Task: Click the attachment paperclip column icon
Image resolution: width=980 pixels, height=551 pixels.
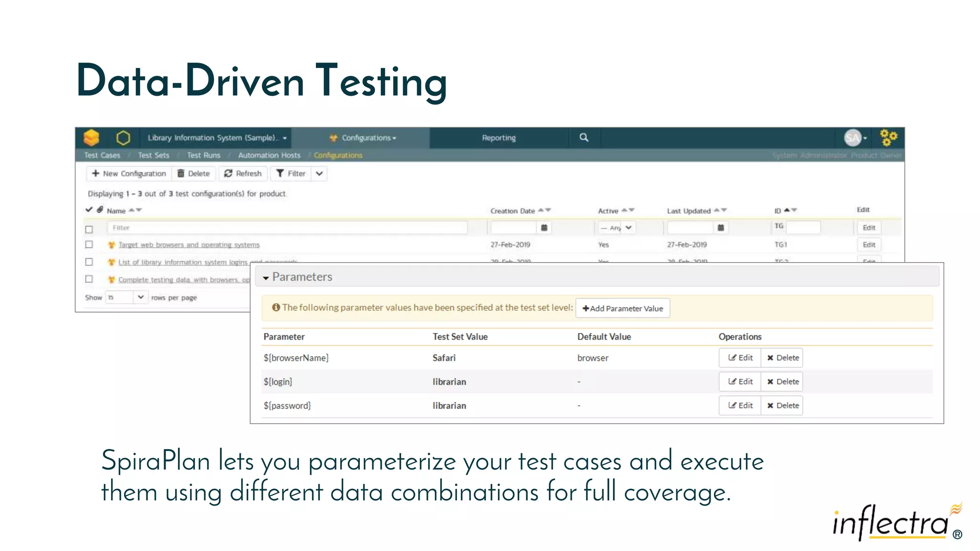Action: [100, 209]
